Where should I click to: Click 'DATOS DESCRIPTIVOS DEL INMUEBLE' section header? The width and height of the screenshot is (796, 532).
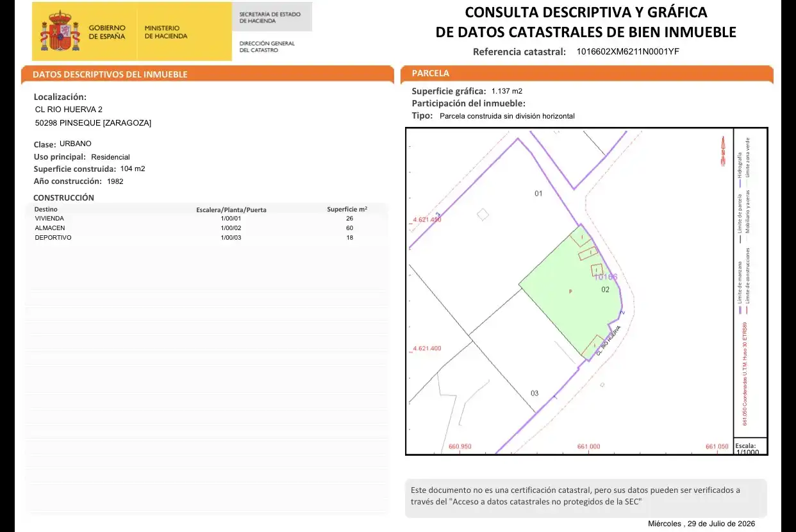click(x=110, y=74)
